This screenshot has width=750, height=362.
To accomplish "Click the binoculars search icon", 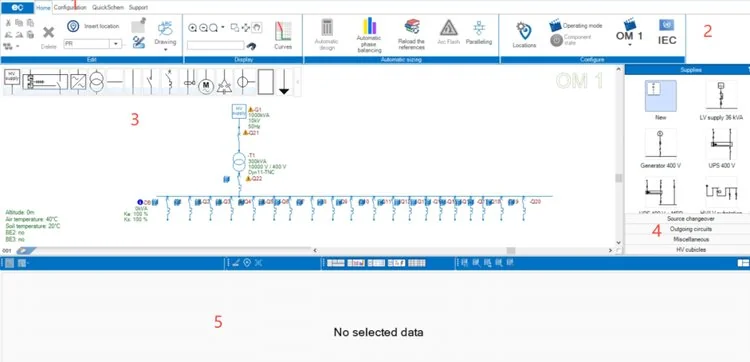I will [251, 45].
